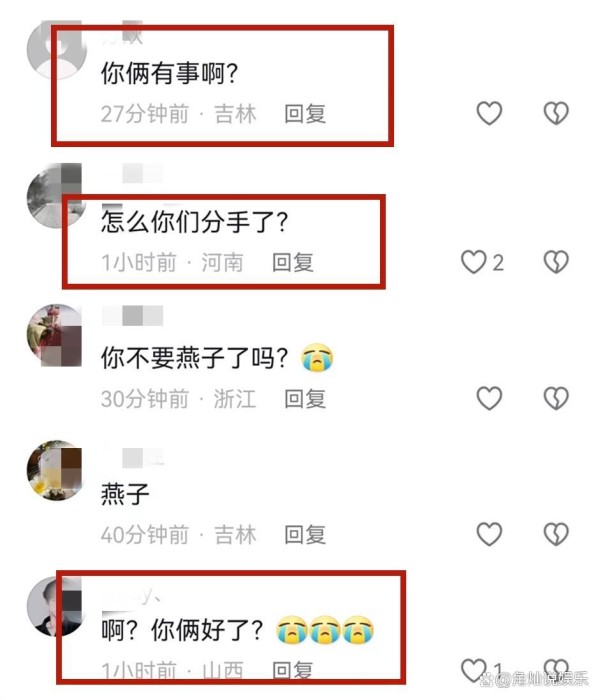
Task: Like the comment '你俩有事啊?'
Action: pos(489,113)
